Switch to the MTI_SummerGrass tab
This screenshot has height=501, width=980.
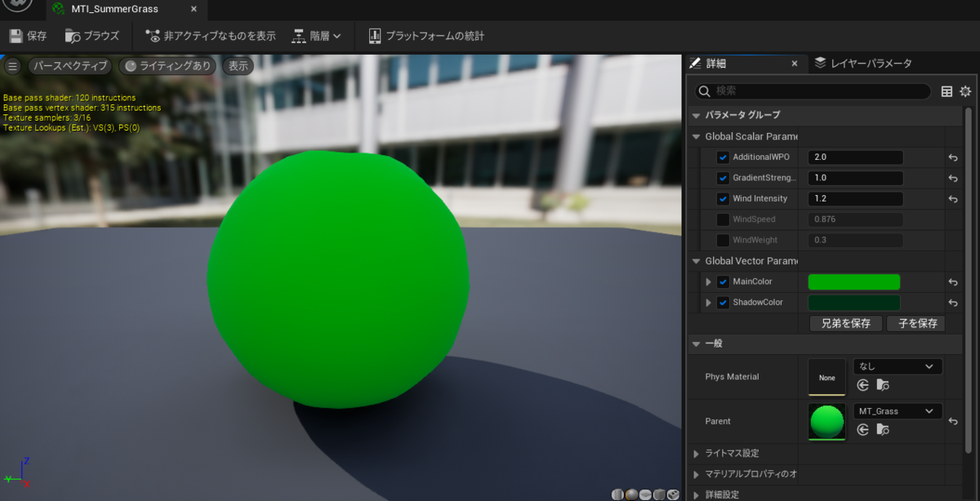click(x=113, y=10)
